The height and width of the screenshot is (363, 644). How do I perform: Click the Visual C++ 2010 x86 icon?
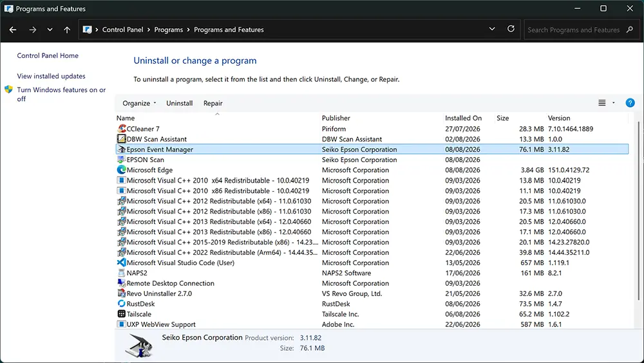click(122, 191)
